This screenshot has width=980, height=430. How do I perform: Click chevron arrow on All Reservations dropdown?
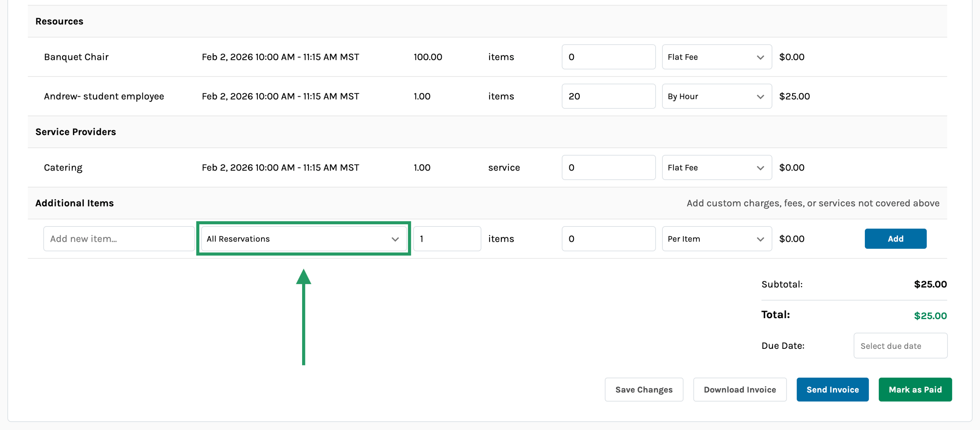coord(395,239)
